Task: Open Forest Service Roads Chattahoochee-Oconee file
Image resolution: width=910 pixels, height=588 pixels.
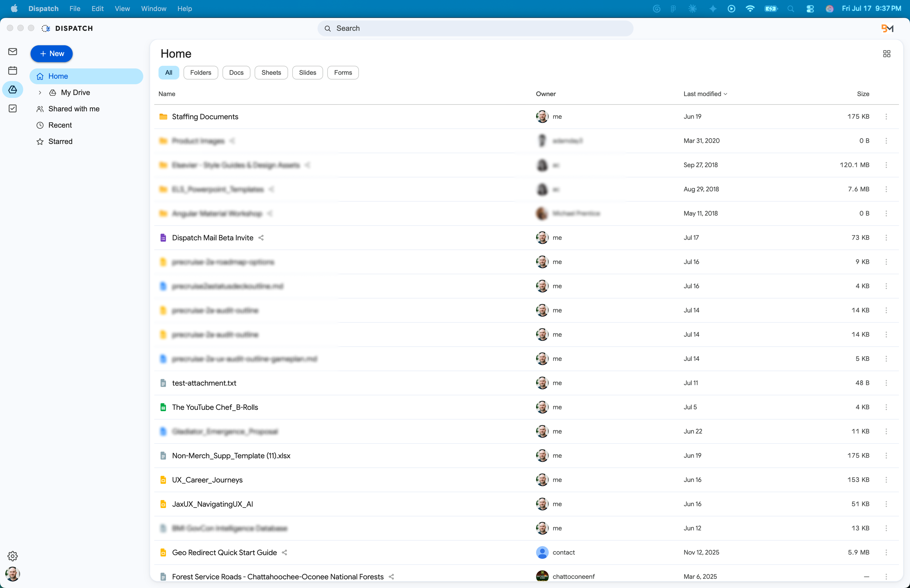Action: [278, 576]
